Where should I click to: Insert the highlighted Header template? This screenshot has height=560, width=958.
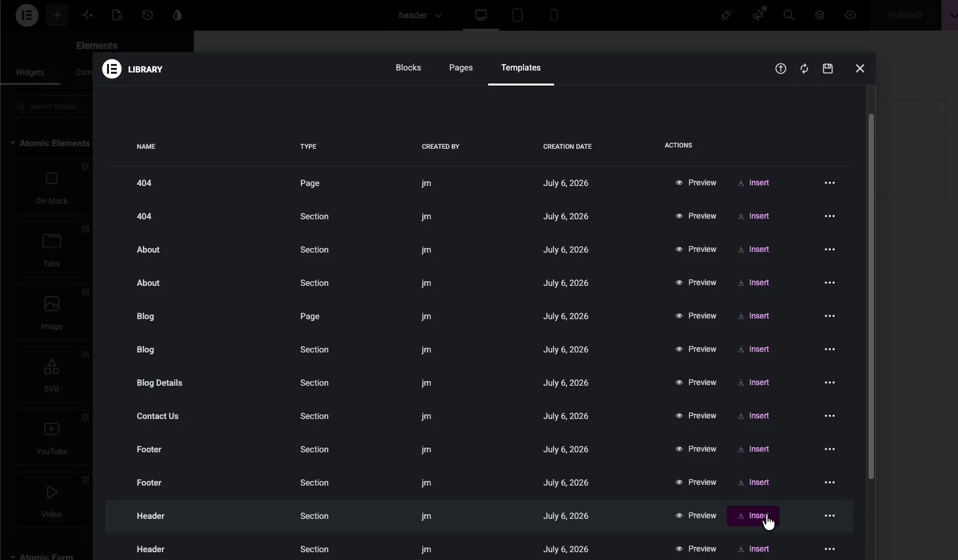tap(753, 516)
